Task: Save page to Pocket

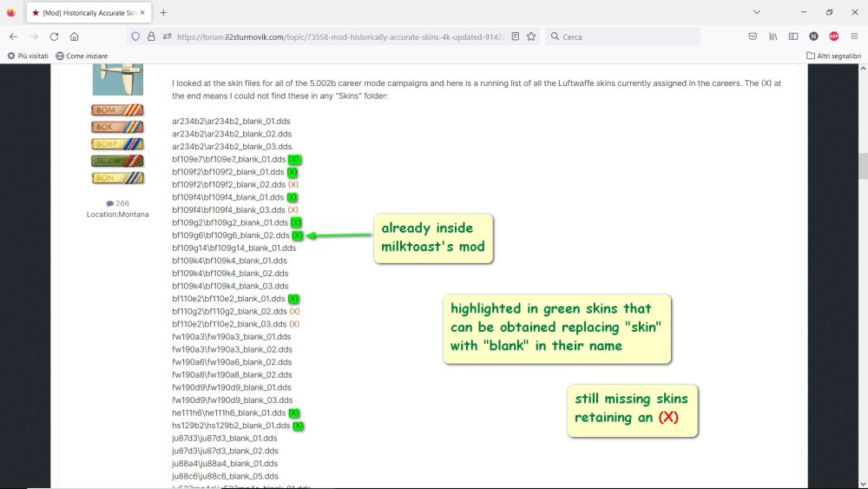Action: [753, 36]
